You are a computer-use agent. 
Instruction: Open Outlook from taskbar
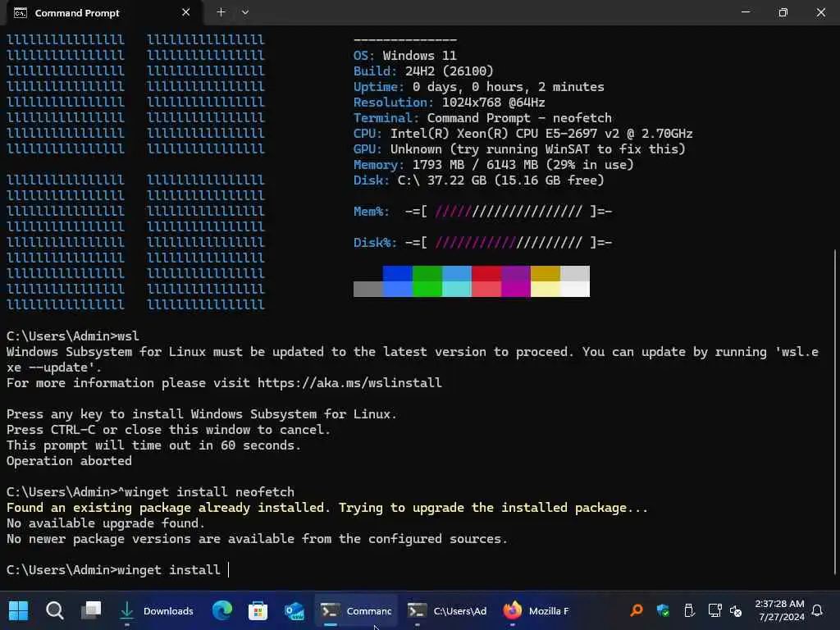coord(294,610)
